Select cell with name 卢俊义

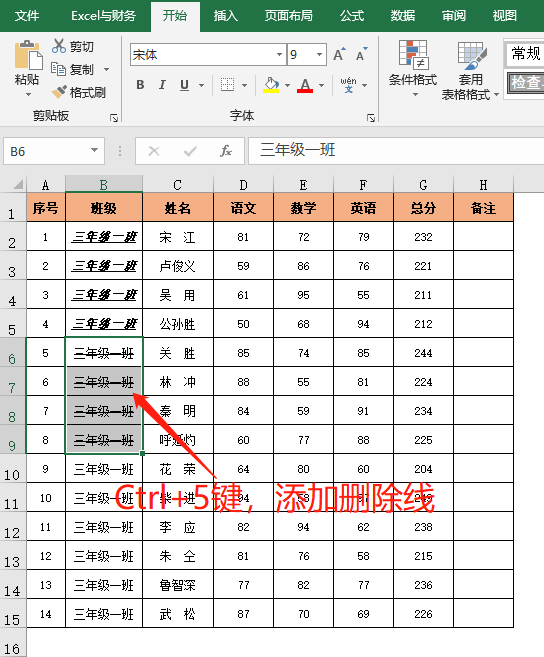click(178, 266)
